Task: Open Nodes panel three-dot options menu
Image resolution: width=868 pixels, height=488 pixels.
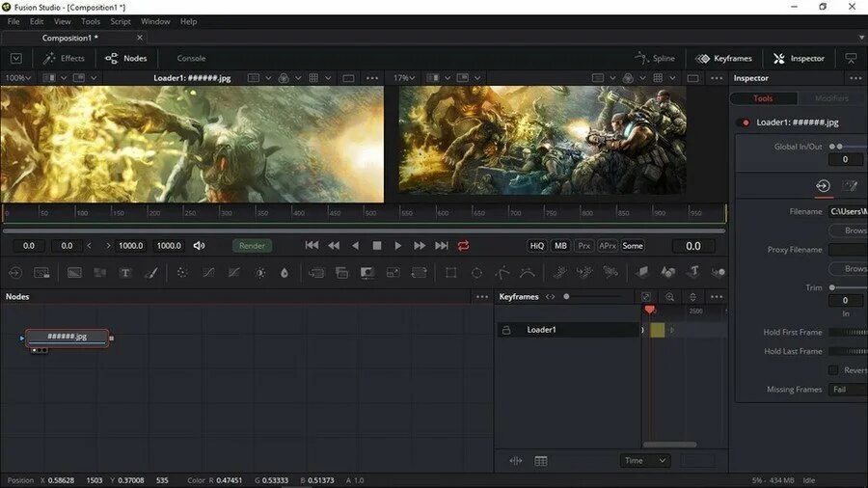Action: point(482,297)
